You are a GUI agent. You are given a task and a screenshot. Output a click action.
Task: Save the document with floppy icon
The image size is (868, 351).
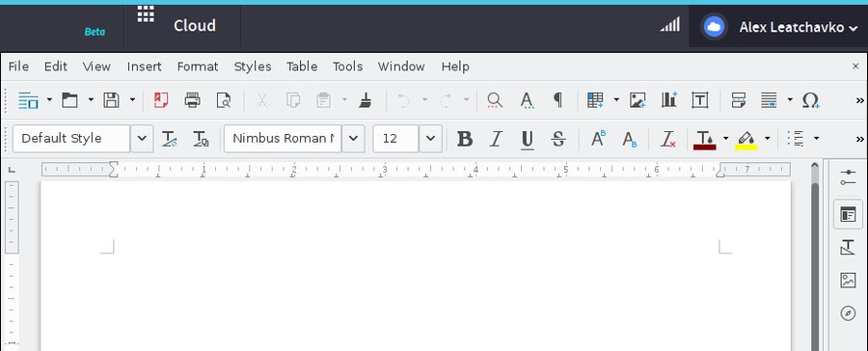tap(111, 100)
